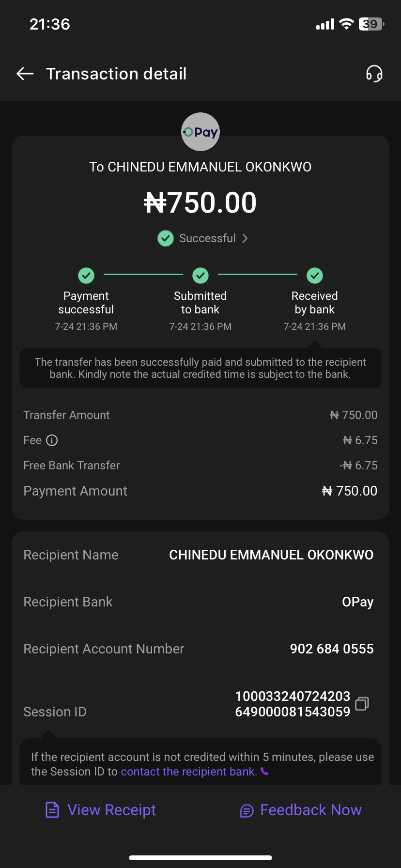Open customer support headset icon
This screenshot has width=401, height=868.
click(374, 74)
